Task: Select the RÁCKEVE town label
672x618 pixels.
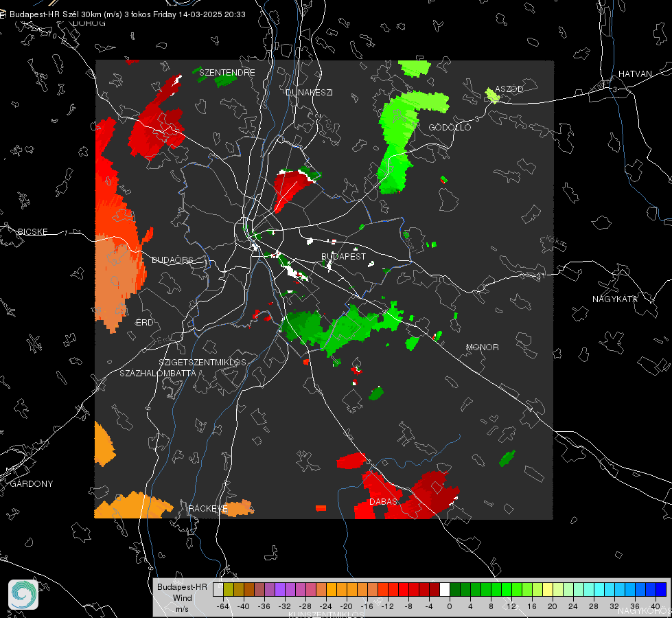Action: (208, 508)
